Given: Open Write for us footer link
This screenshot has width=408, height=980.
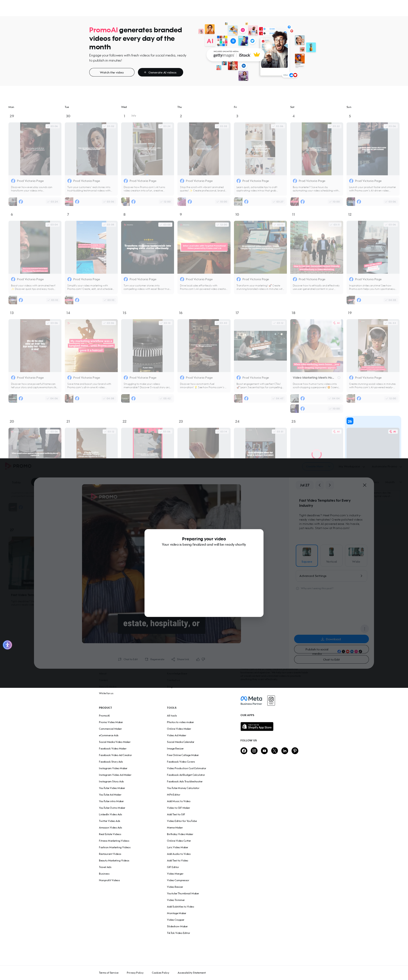Looking at the screenshot, I should [106, 693].
